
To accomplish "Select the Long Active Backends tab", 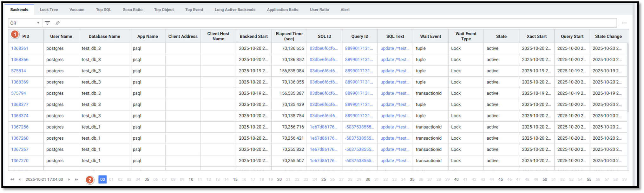I will [235, 10].
